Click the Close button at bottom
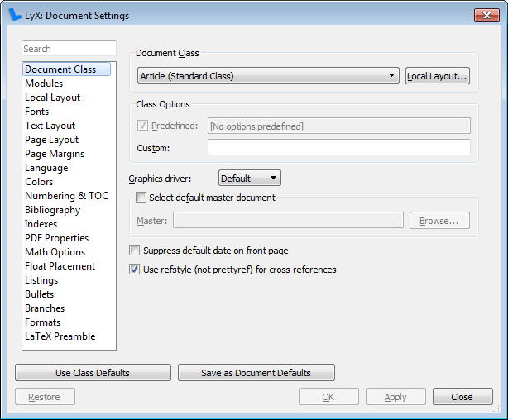508x420 pixels. click(462, 397)
